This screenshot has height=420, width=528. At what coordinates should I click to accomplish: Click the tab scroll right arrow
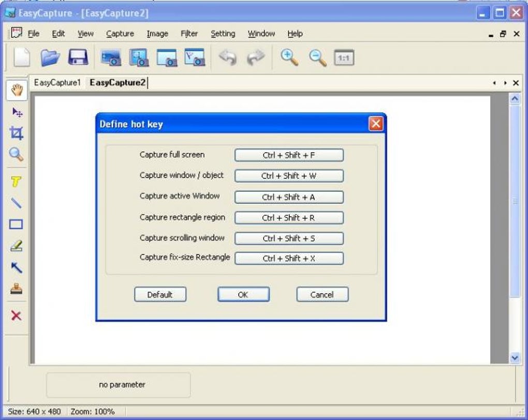[505, 83]
